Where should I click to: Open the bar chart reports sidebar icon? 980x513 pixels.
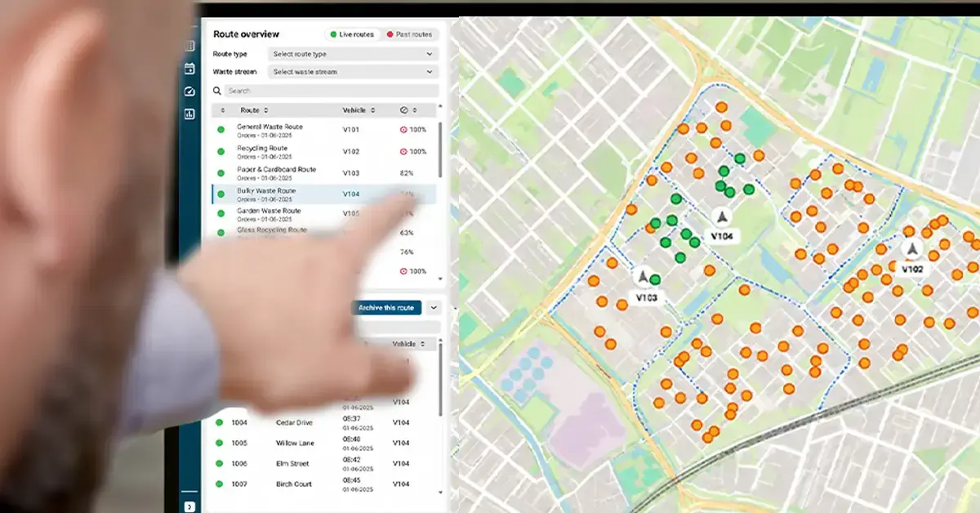[189, 114]
